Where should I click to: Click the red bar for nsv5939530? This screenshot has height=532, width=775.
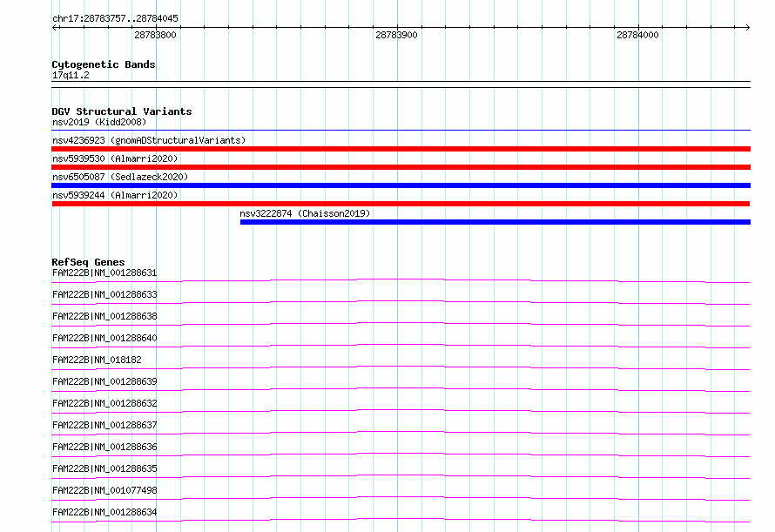pyautogui.click(x=401, y=167)
